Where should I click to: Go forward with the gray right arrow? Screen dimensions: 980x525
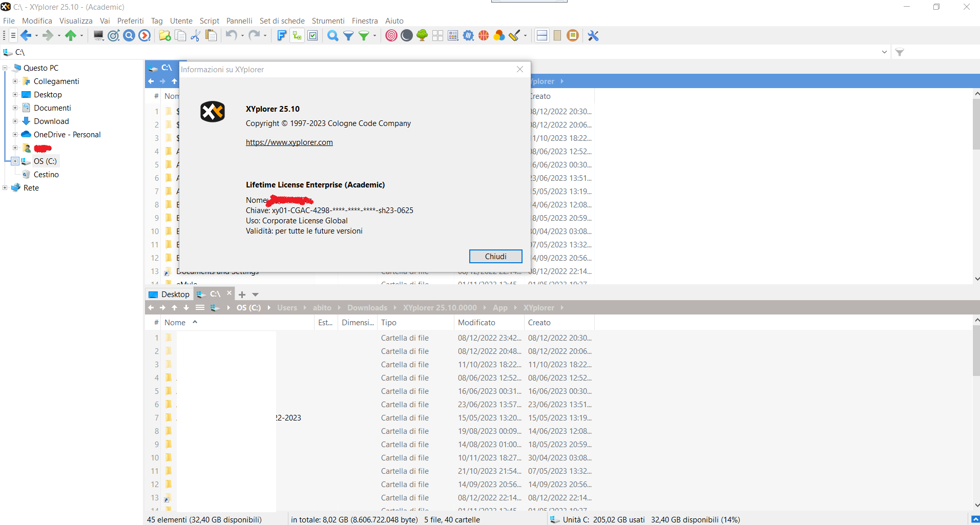[48, 35]
